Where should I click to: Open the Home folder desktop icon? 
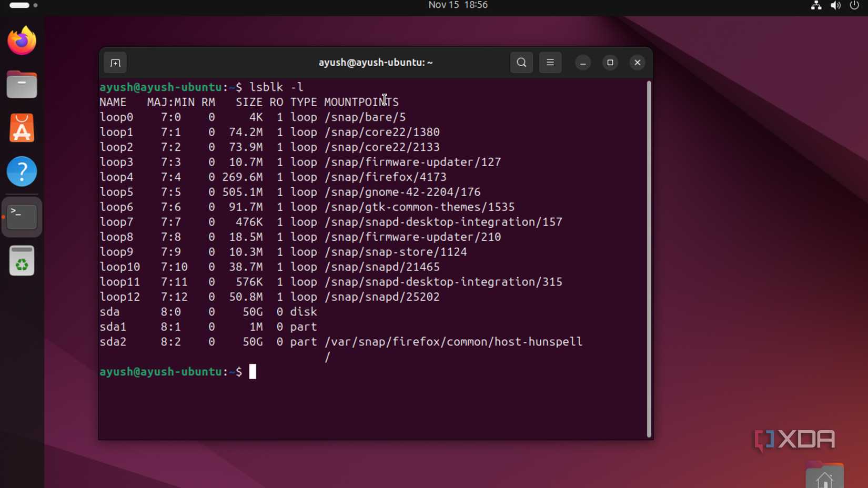pos(824,476)
